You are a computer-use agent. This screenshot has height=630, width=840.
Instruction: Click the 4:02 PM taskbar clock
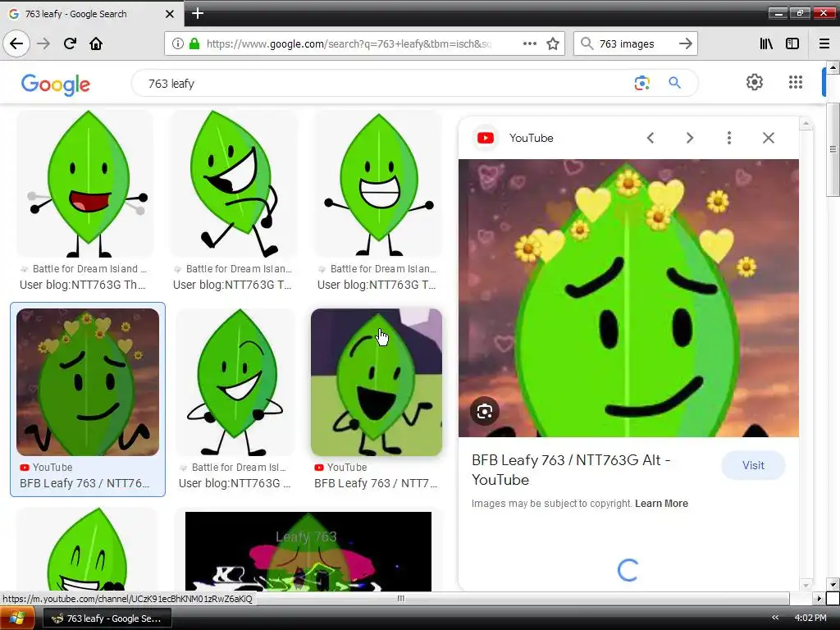click(810, 618)
